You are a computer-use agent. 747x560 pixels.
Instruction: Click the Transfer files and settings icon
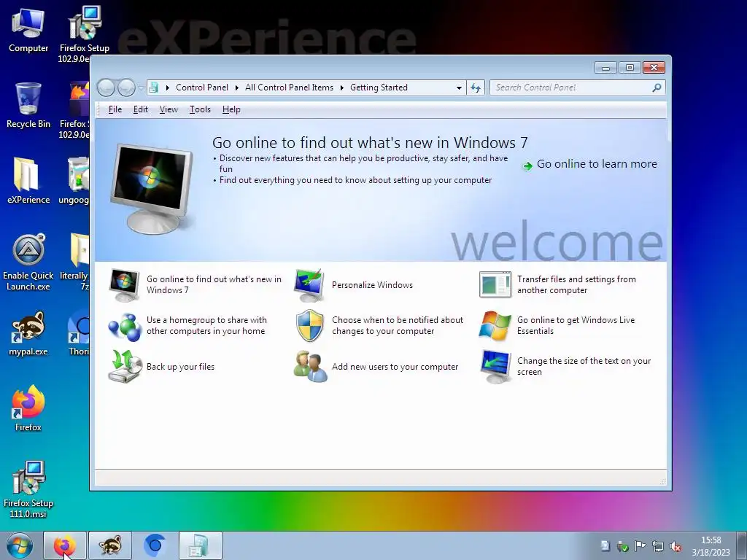tap(495, 285)
